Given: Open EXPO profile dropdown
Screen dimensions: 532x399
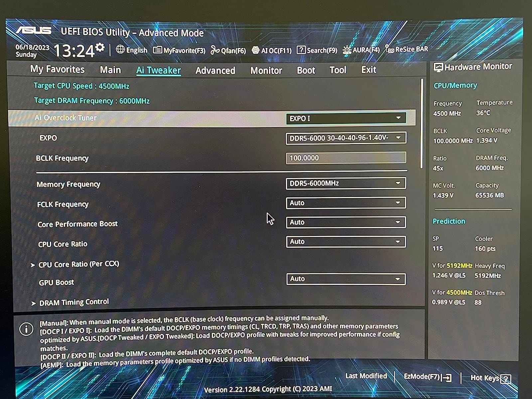Looking at the screenshot, I should 346,138.
